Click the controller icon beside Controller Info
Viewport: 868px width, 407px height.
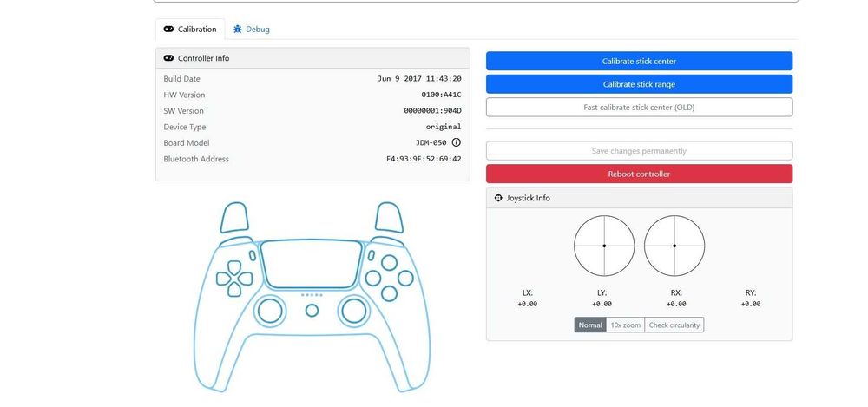point(169,58)
